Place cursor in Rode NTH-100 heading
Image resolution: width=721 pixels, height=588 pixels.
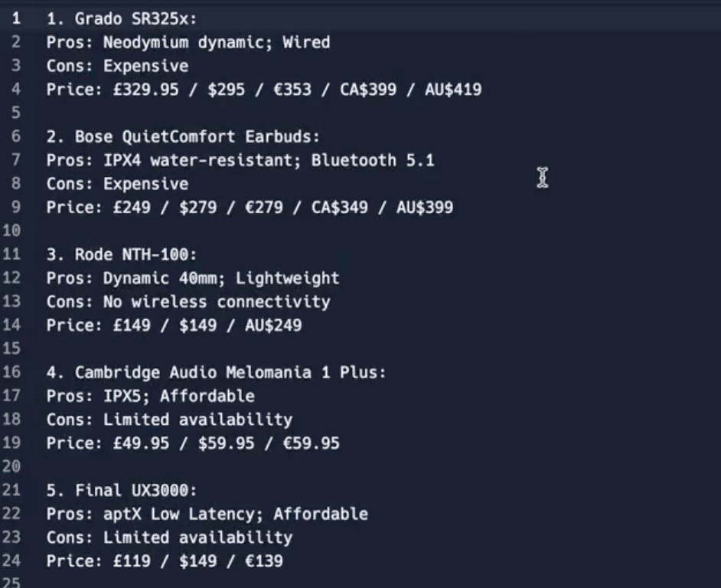(x=122, y=254)
